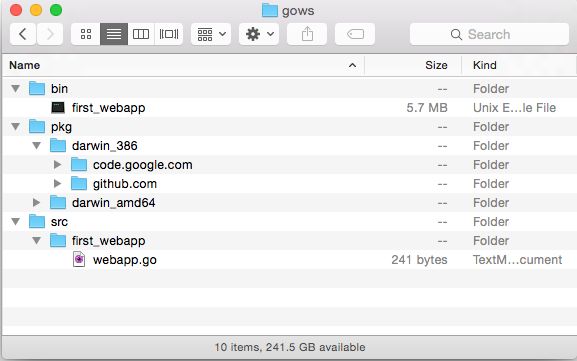Image resolution: width=577 pixels, height=361 pixels.
Task: Collapse the src first_webapp folder triangle
Action: (x=36, y=241)
